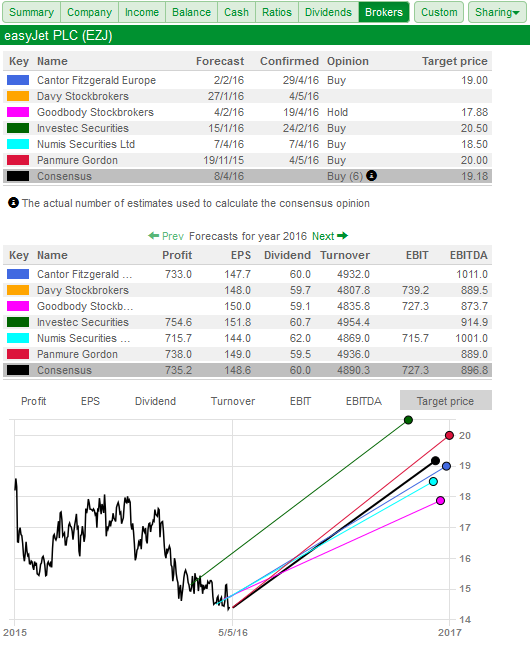
Task: Click Panmure Gordon red swatch in top table
Action: click(18, 160)
